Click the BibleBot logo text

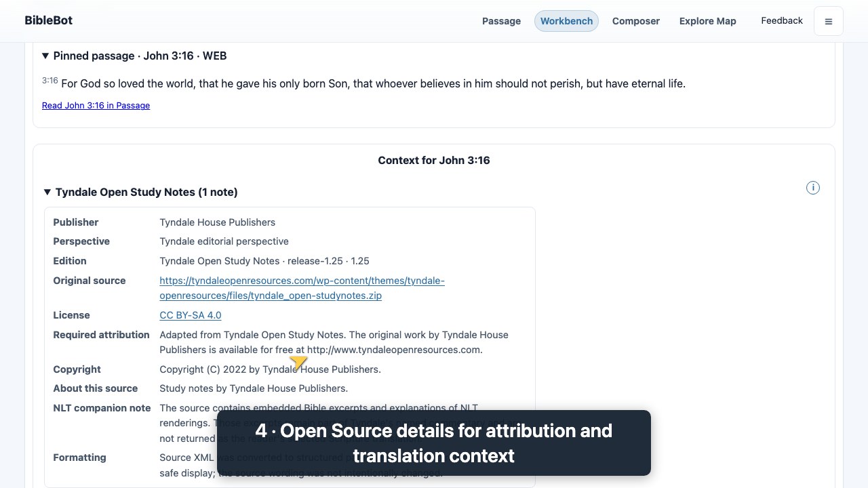tap(48, 20)
